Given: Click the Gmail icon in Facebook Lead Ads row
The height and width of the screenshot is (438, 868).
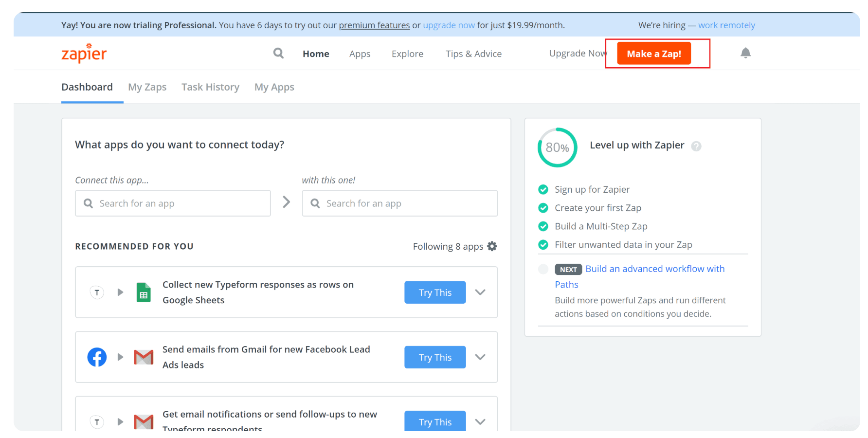Looking at the screenshot, I should coord(144,357).
